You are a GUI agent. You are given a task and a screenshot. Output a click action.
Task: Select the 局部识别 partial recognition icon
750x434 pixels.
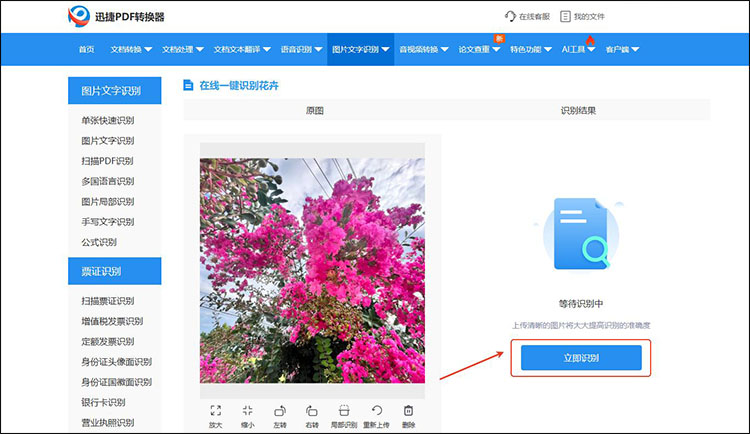(x=344, y=411)
